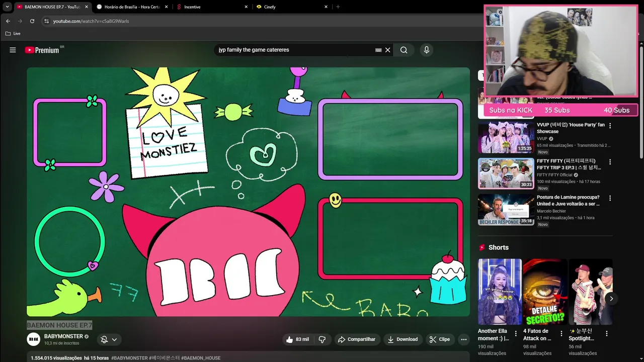Viewport: 644px width, 362px height.
Task: Click the #BABYMONSTER hashtag
Action: [x=129, y=358]
